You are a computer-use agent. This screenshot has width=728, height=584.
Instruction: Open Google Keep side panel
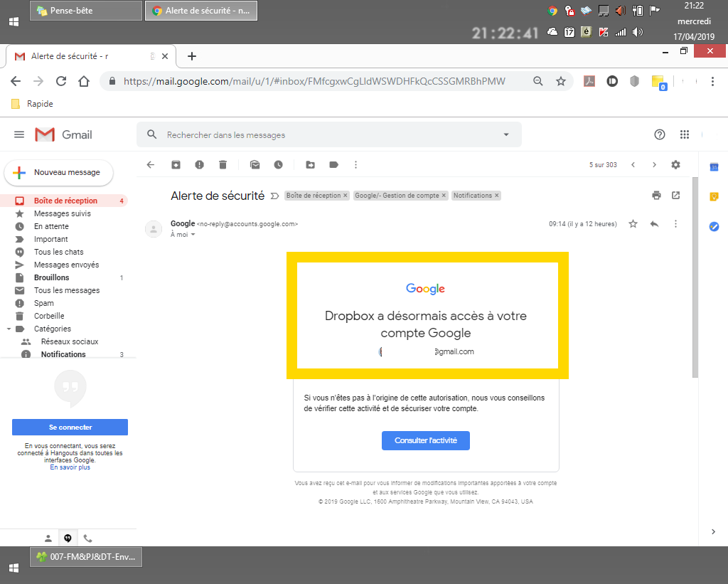(x=714, y=197)
